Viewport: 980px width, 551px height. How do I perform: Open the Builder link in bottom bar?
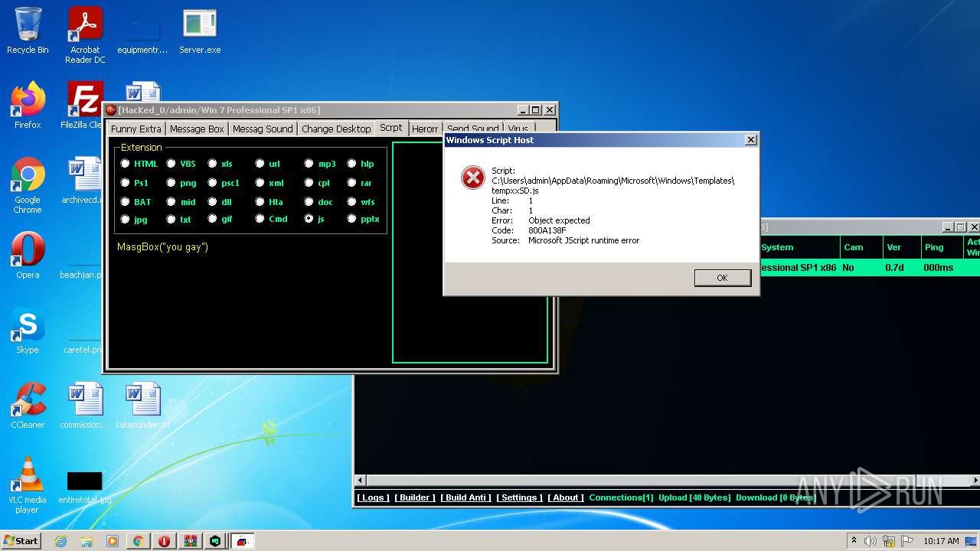(414, 497)
